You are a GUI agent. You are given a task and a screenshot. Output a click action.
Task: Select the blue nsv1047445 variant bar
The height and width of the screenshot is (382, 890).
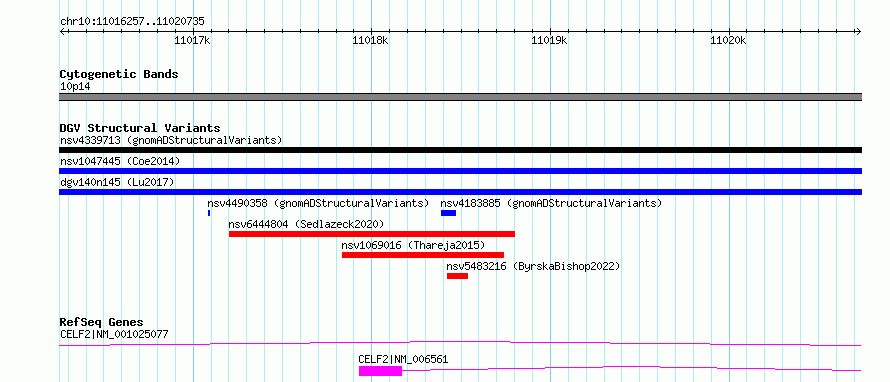460,171
